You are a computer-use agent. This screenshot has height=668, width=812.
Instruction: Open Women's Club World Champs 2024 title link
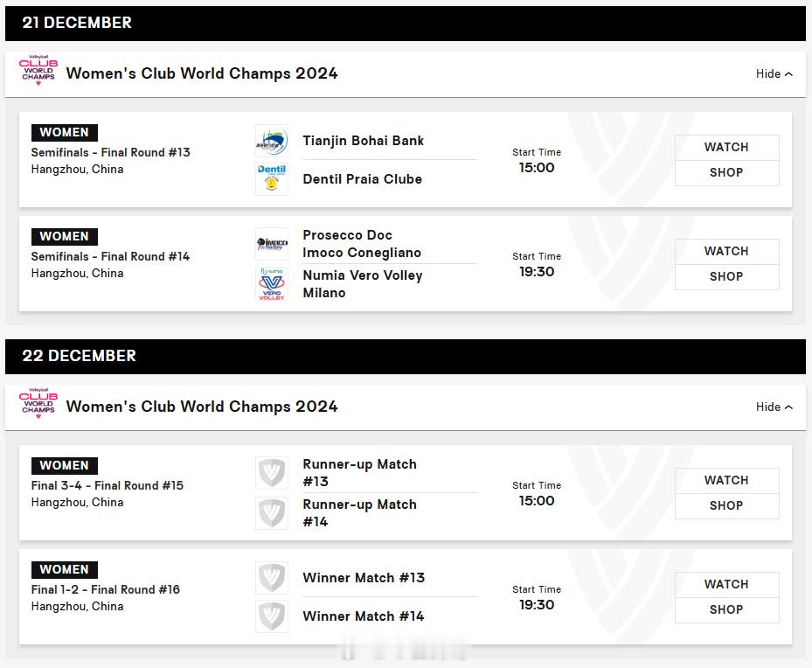coord(202,73)
